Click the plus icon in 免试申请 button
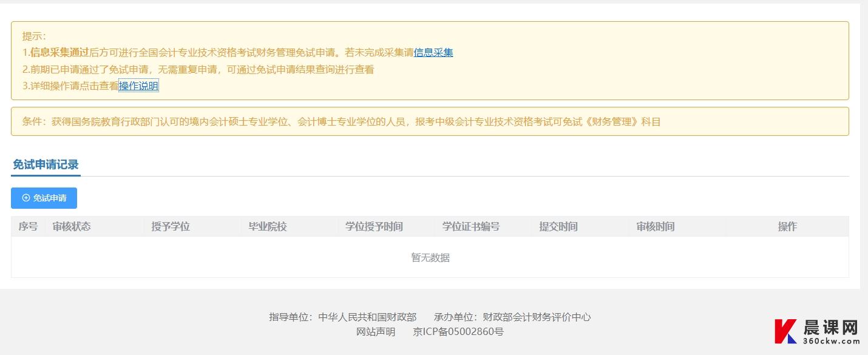 tap(25, 198)
